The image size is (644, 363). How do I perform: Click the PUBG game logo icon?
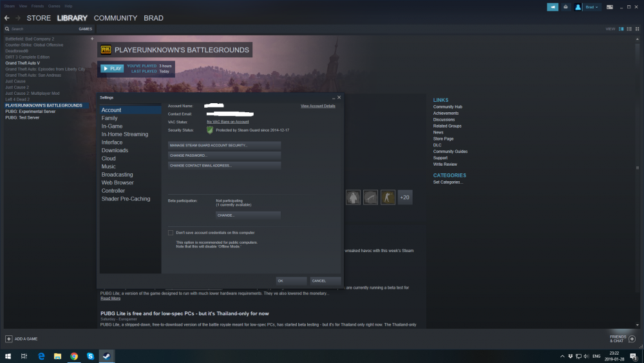[x=106, y=50]
